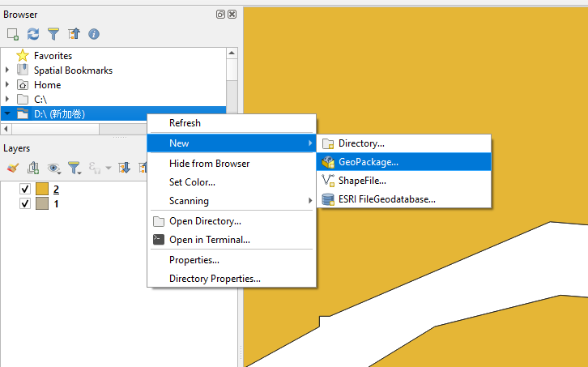Click the Favorites star icon
Viewport: 588px width, 367px height.
(x=23, y=56)
